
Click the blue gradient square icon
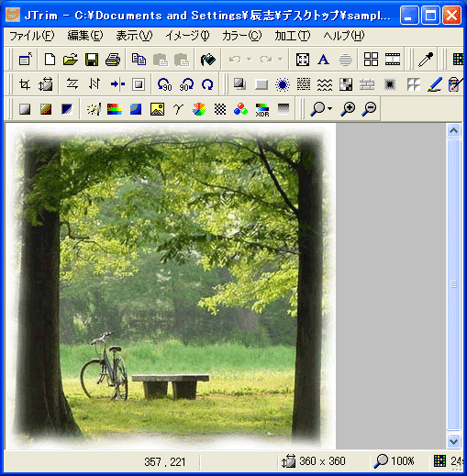[x=67, y=109]
